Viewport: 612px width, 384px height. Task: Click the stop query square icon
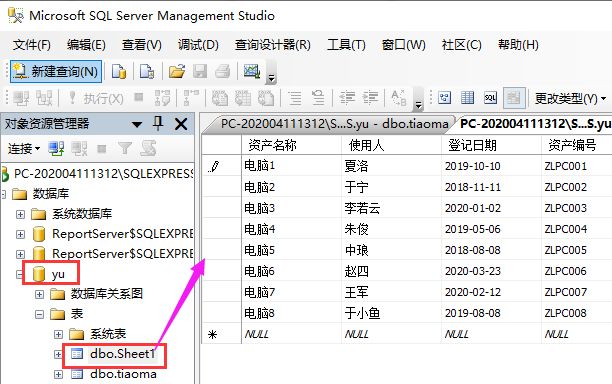(139, 97)
